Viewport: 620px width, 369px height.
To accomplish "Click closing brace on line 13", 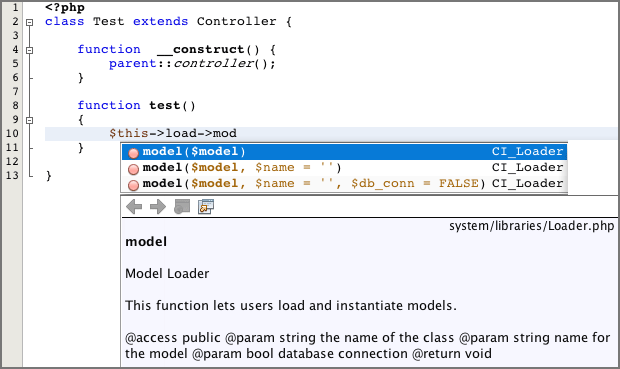I will pos(48,176).
